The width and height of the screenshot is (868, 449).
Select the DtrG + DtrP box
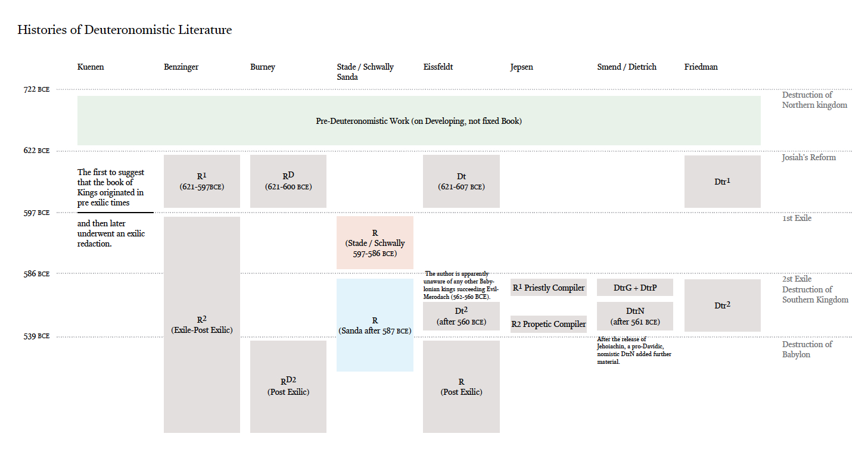634,288
